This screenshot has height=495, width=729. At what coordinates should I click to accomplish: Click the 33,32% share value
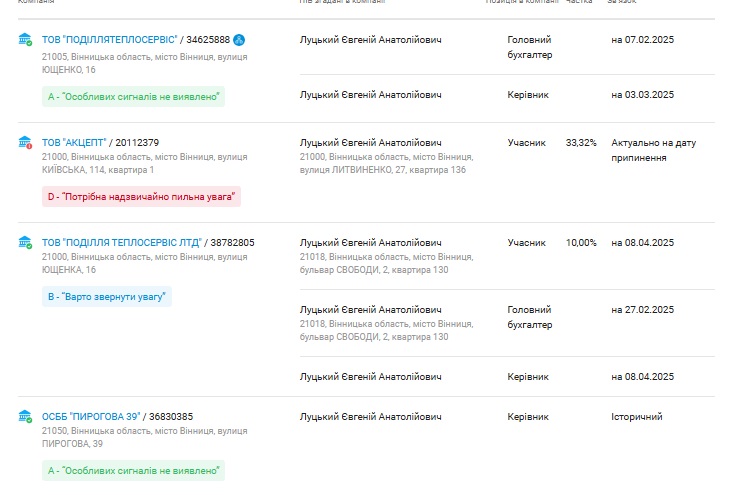pos(581,143)
